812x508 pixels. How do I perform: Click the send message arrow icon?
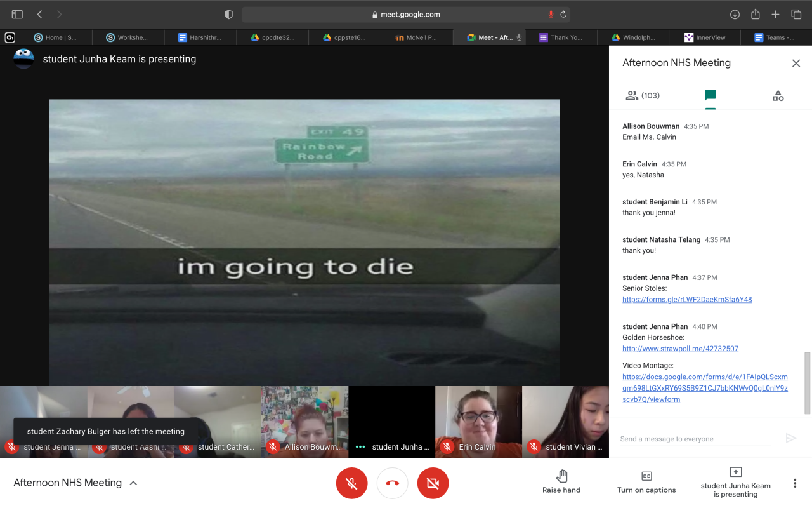790,438
